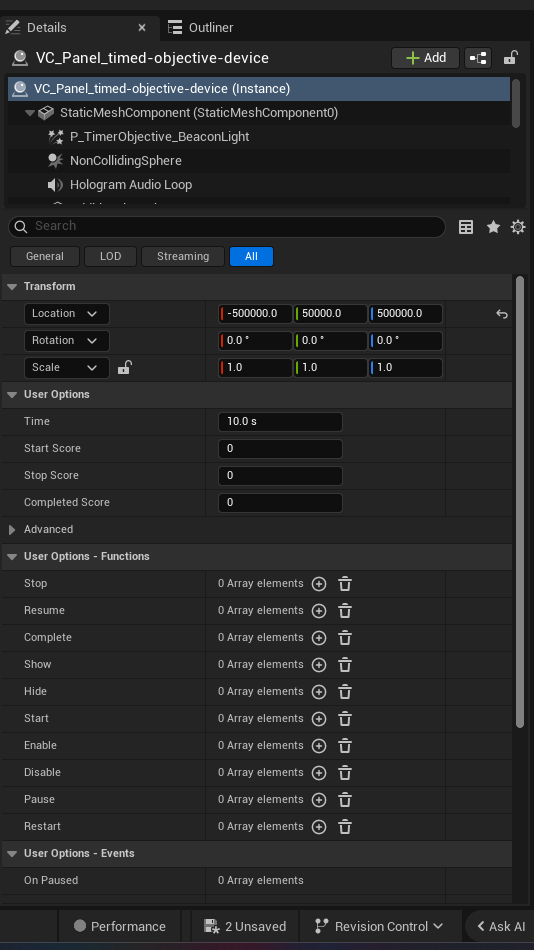Viewport: 534px width, 950px height.
Task: Add array element to Pause function
Action: 319,800
